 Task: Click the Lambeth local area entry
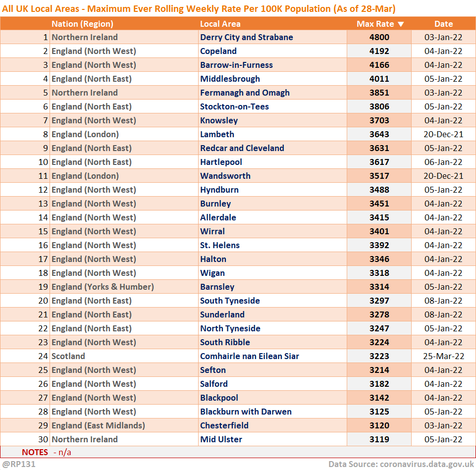click(x=217, y=134)
